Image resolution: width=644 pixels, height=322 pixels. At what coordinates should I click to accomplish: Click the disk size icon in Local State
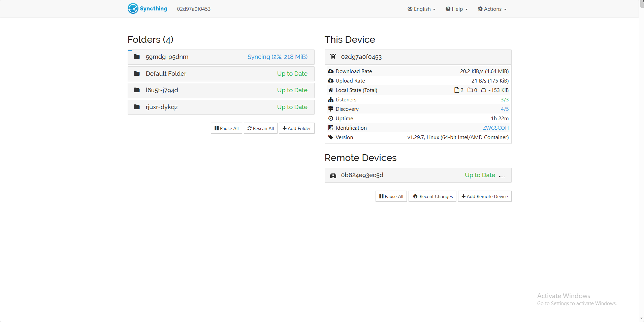coord(484,90)
